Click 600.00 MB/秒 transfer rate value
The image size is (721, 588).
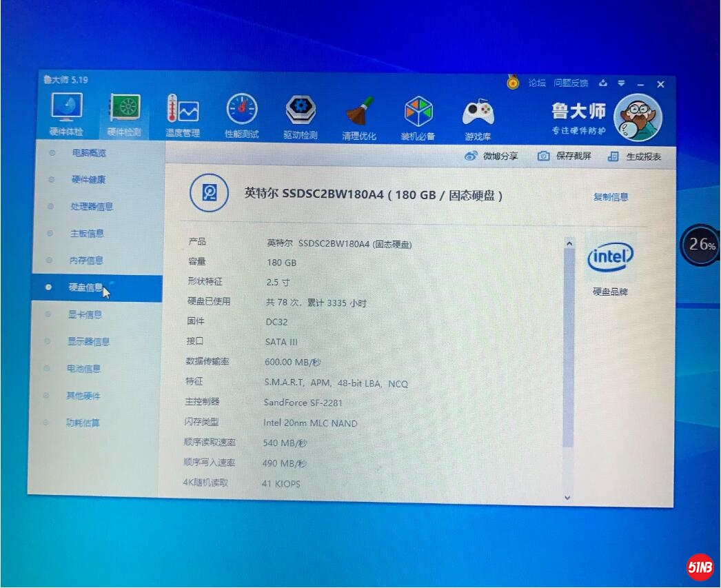click(292, 363)
